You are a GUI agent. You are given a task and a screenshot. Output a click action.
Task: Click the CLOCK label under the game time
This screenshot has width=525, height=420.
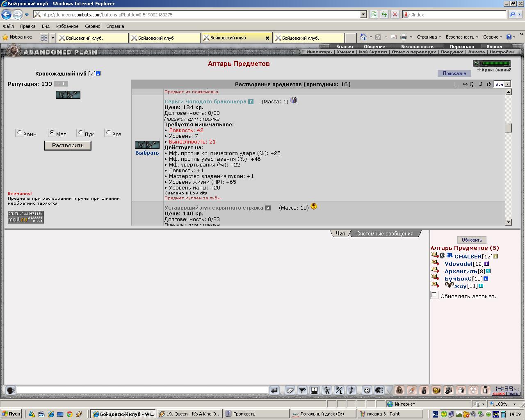click(x=499, y=394)
